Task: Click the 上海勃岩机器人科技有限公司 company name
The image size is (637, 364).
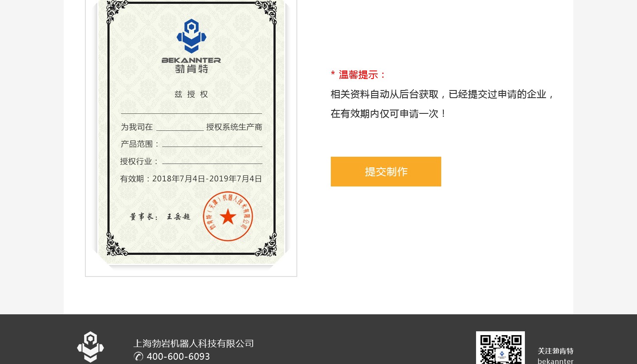Action: point(194,343)
